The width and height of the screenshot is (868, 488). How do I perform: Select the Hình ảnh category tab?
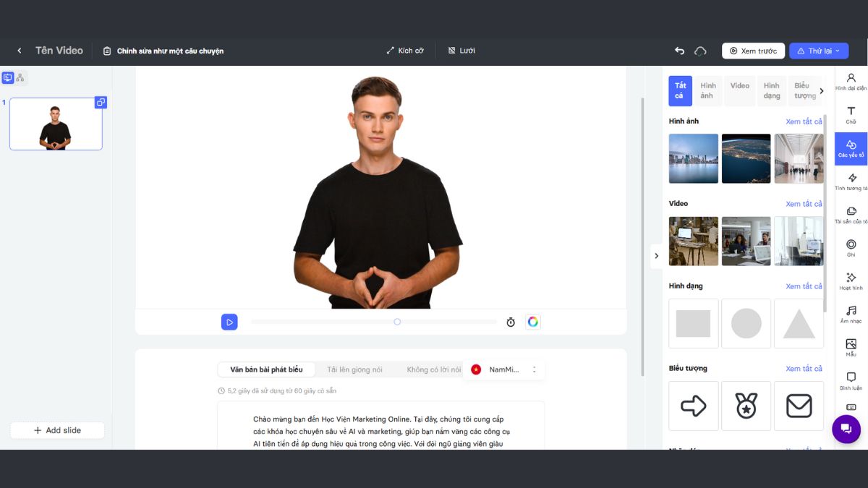tap(707, 91)
